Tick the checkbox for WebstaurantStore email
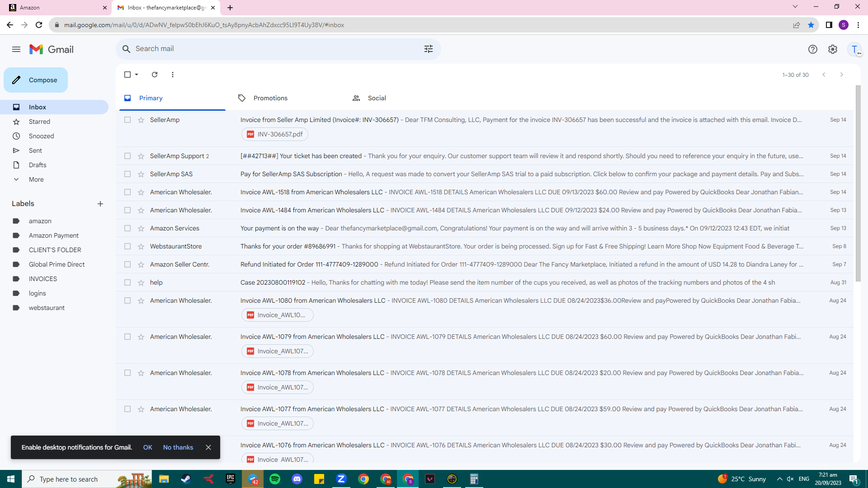The width and height of the screenshot is (868, 488). [x=127, y=246]
